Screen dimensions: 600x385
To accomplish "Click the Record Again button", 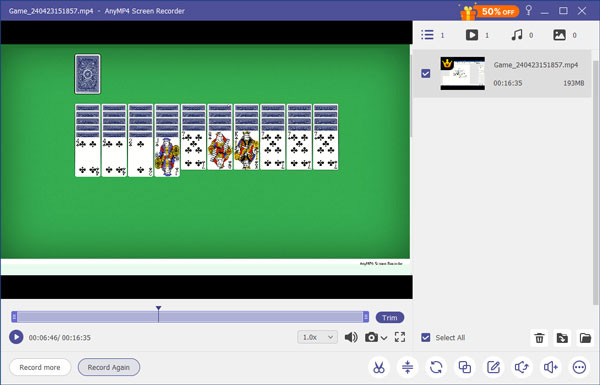I will 109,367.
